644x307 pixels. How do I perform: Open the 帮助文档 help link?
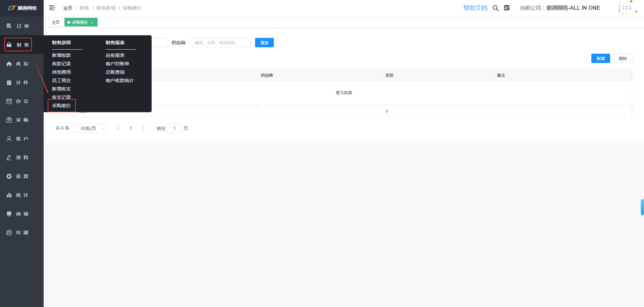pos(475,8)
